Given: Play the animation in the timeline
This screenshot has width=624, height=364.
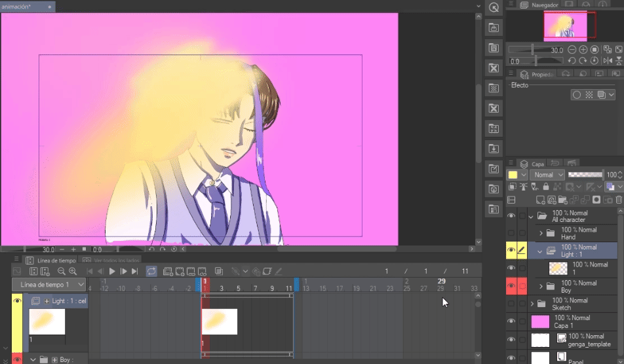Looking at the screenshot, I should (112, 271).
